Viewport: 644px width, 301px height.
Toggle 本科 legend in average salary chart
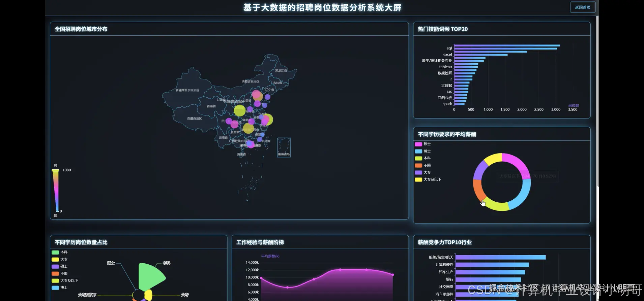tap(423, 158)
